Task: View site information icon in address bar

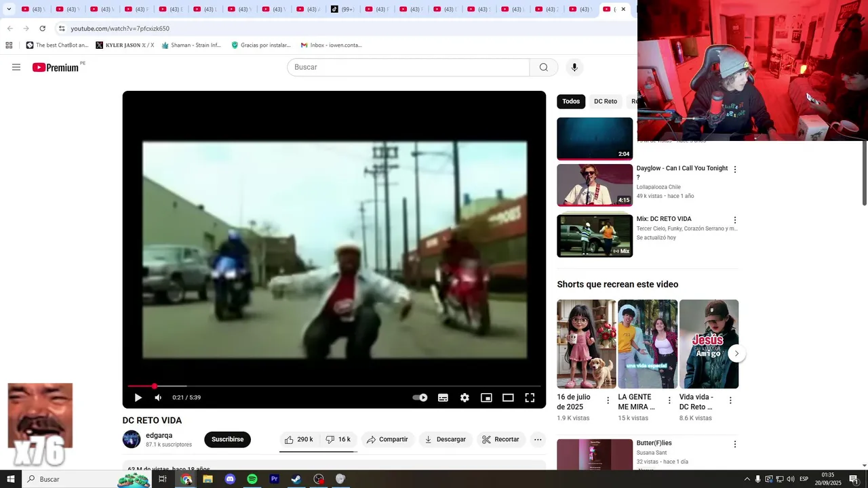Action: point(62,28)
